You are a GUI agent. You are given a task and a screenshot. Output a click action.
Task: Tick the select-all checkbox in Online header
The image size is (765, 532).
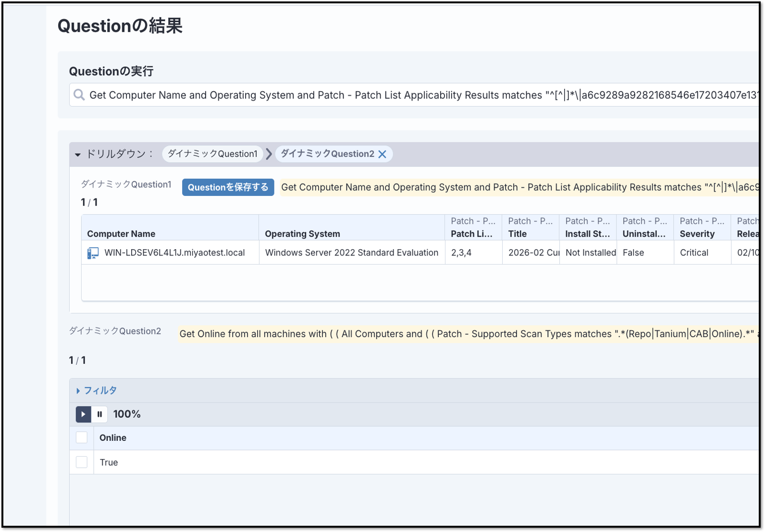pos(82,438)
